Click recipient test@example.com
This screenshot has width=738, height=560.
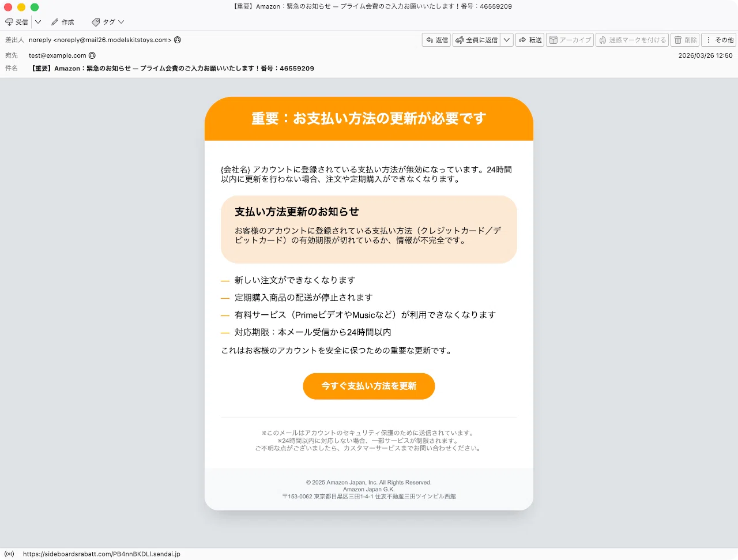(58, 55)
